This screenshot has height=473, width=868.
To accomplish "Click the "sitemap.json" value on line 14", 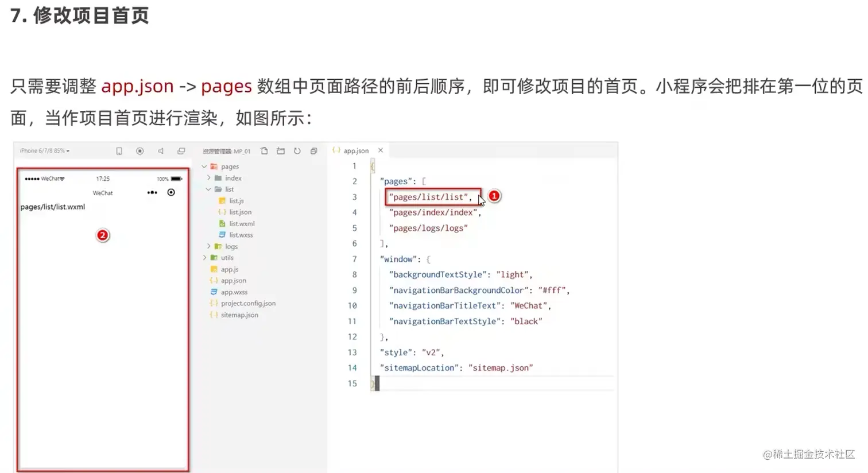I will pos(501,368).
